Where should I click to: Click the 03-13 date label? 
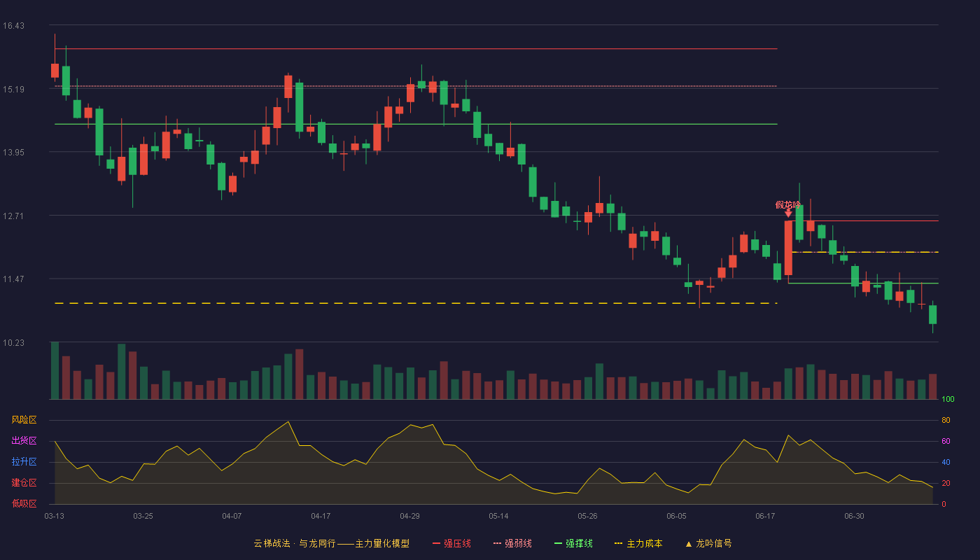click(x=54, y=516)
